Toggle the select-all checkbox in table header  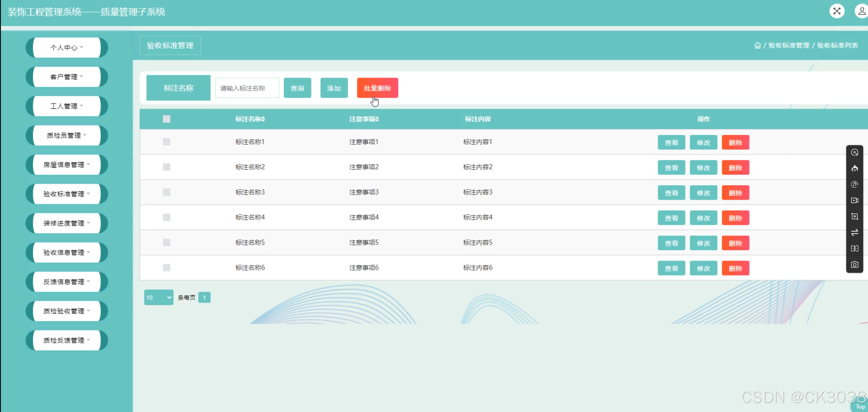pos(166,119)
